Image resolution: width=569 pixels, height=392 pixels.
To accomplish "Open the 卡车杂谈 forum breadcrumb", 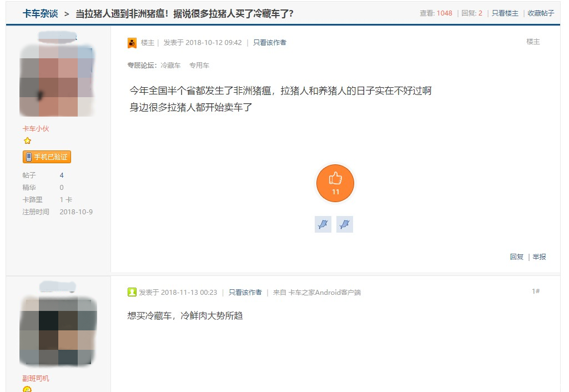I will tap(40, 13).
